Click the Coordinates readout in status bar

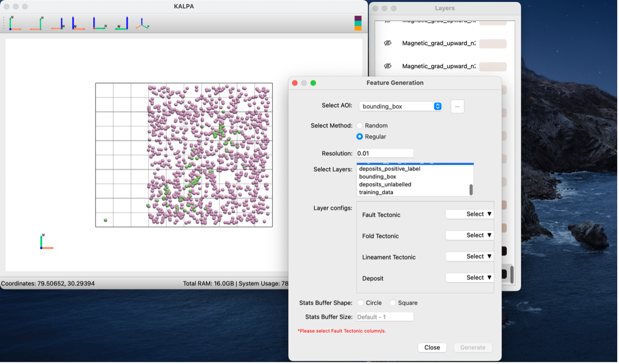click(x=48, y=284)
